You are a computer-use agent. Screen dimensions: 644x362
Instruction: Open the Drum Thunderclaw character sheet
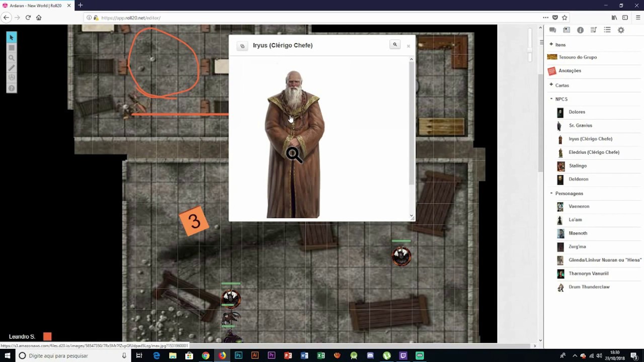[x=589, y=287]
